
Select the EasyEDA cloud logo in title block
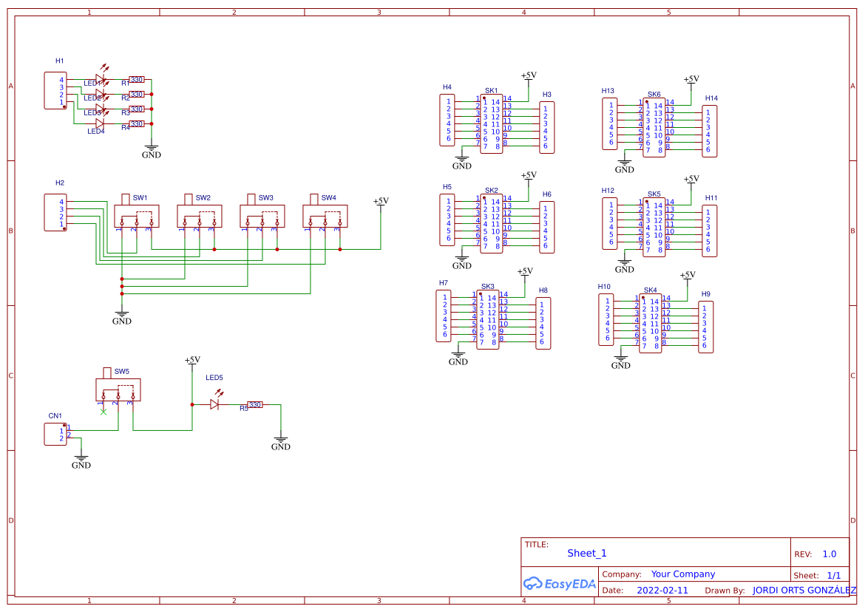[559, 584]
